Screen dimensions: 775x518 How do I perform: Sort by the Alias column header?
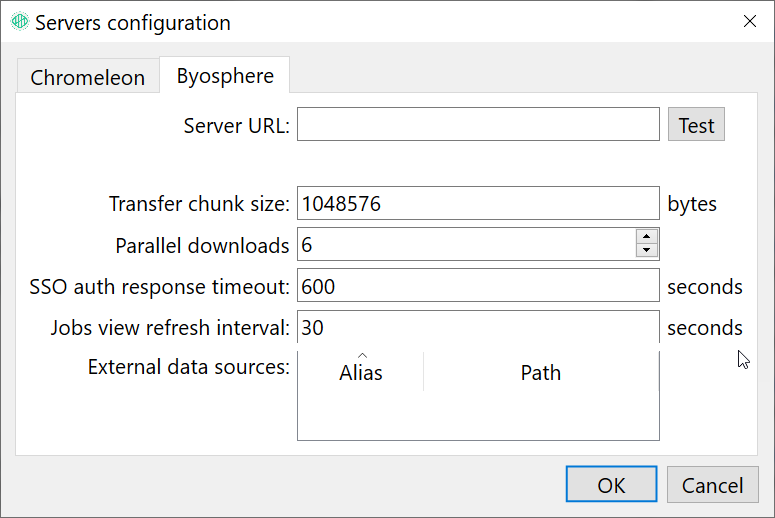(x=361, y=372)
